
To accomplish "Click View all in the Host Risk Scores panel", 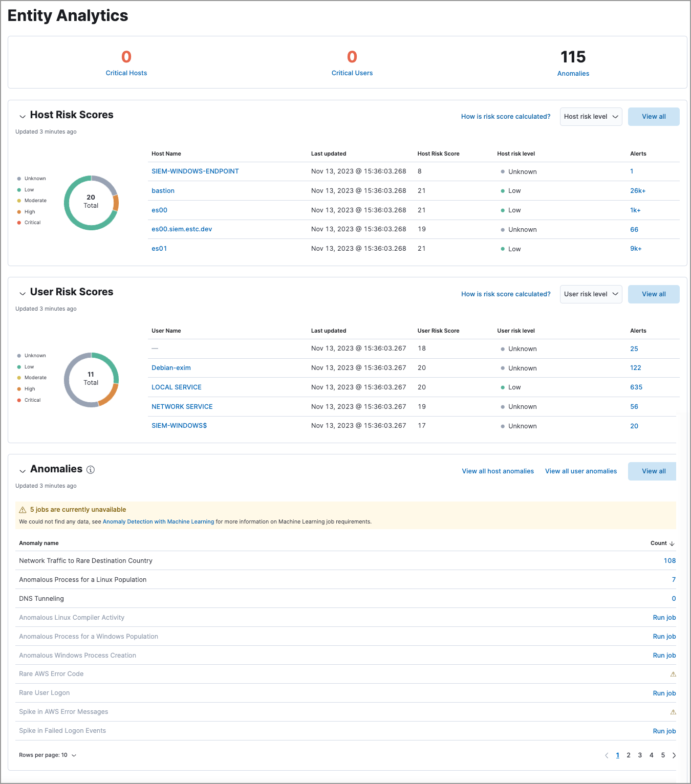I will point(654,116).
